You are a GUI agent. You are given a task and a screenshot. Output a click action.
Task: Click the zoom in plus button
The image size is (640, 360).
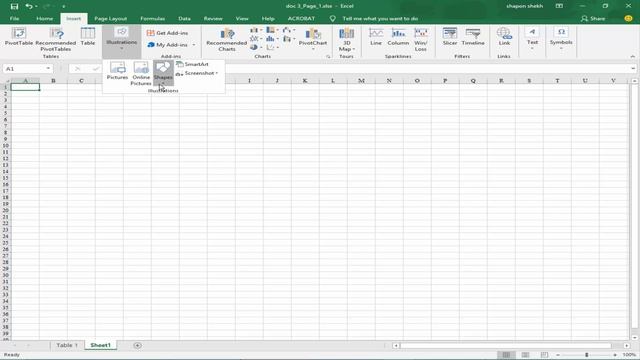tap(615, 355)
